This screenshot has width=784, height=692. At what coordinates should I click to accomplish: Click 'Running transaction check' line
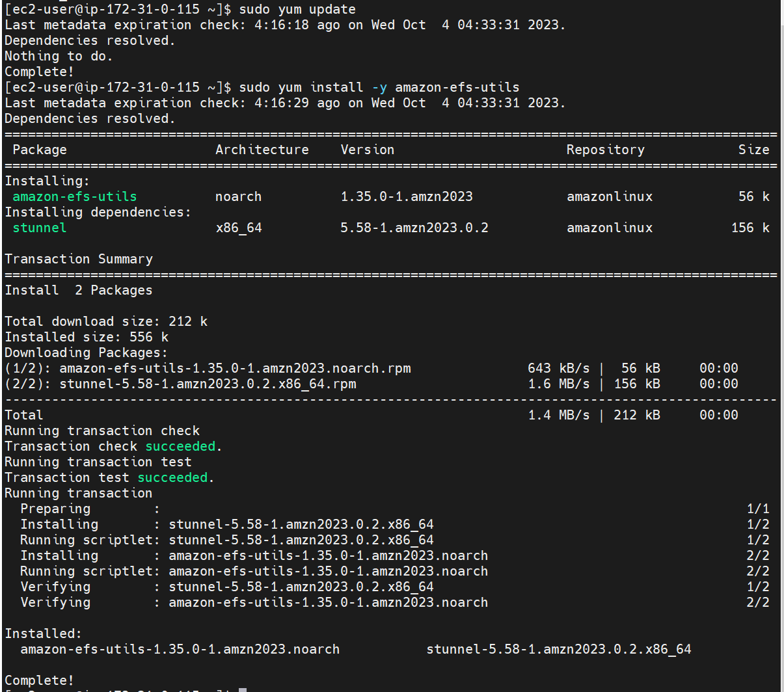[x=102, y=431]
